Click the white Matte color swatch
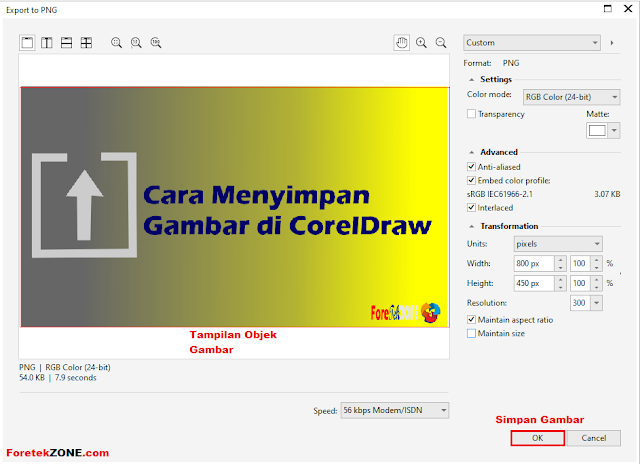Viewport: 640px width, 464px height. coord(597,131)
